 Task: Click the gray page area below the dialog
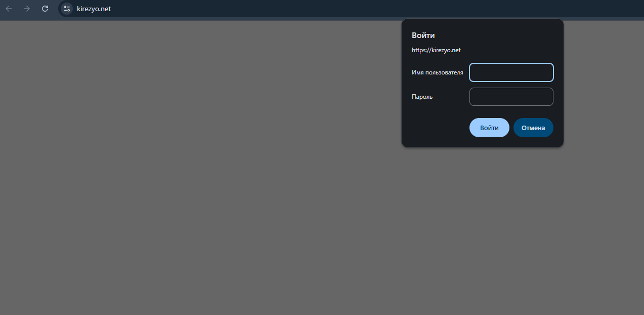tap(482, 228)
